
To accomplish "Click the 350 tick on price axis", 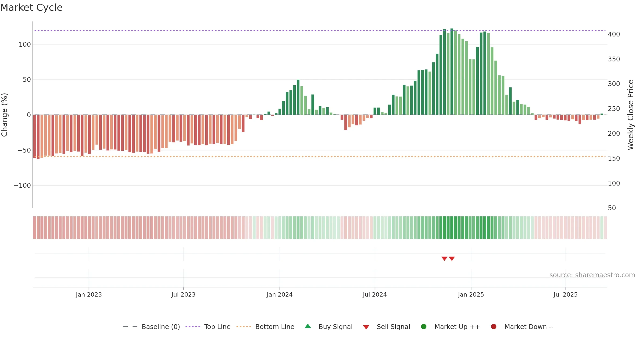I will 614,59.
